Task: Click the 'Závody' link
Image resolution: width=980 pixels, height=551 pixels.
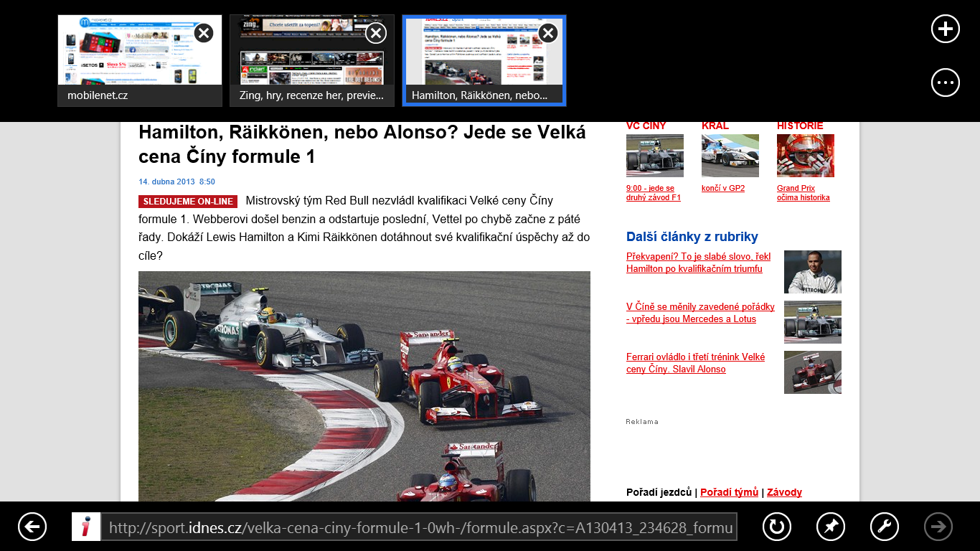Action: click(x=784, y=492)
